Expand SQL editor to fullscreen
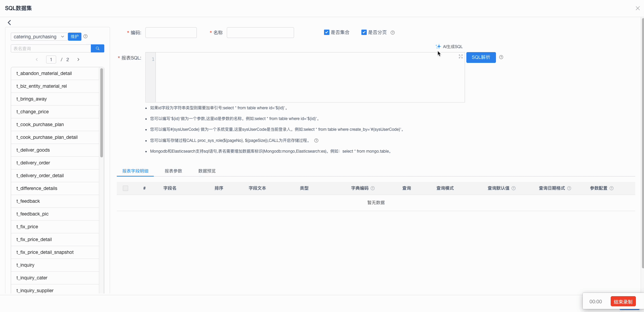 pos(461,56)
